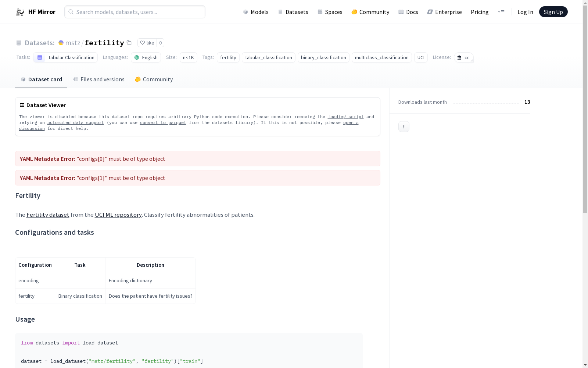The height and width of the screenshot is (368, 588).
Task: Click the fertility dataset title
Action: click(x=104, y=43)
